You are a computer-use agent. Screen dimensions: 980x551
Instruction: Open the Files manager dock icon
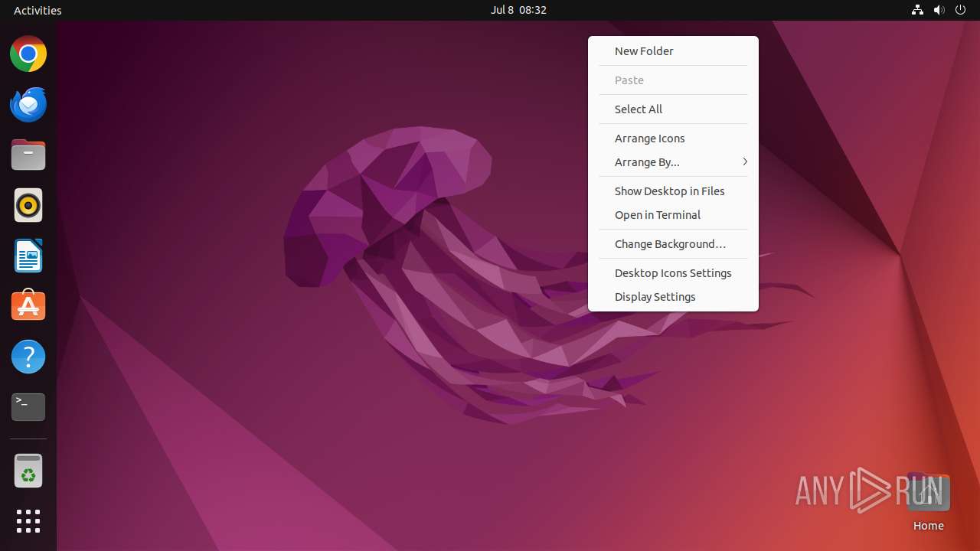[28, 155]
